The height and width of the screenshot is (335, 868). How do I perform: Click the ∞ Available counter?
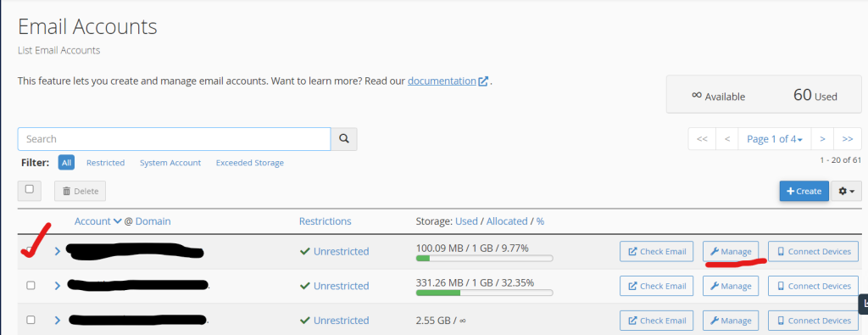click(x=719, y=96)
